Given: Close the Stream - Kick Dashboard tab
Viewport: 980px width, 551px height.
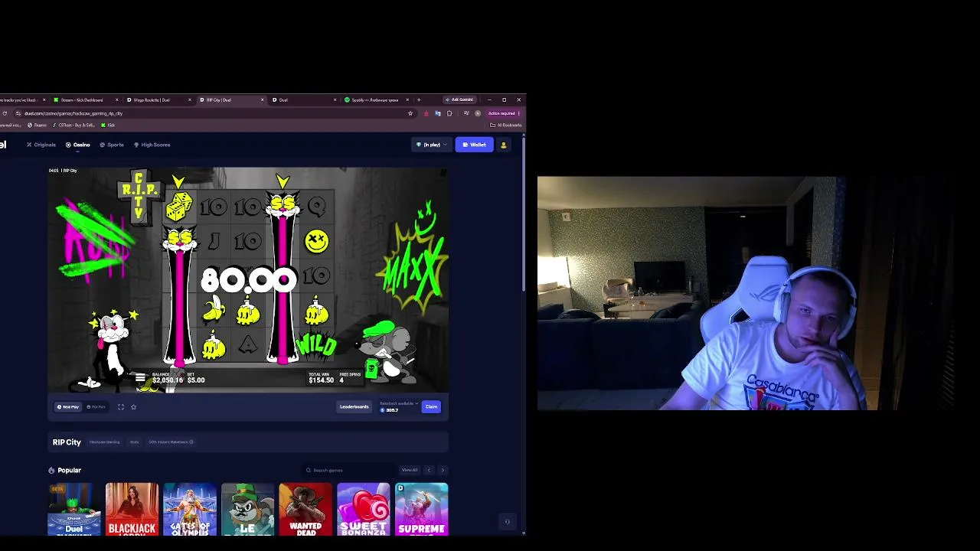Looking at the screenshot, I should (x=117, y=99).
